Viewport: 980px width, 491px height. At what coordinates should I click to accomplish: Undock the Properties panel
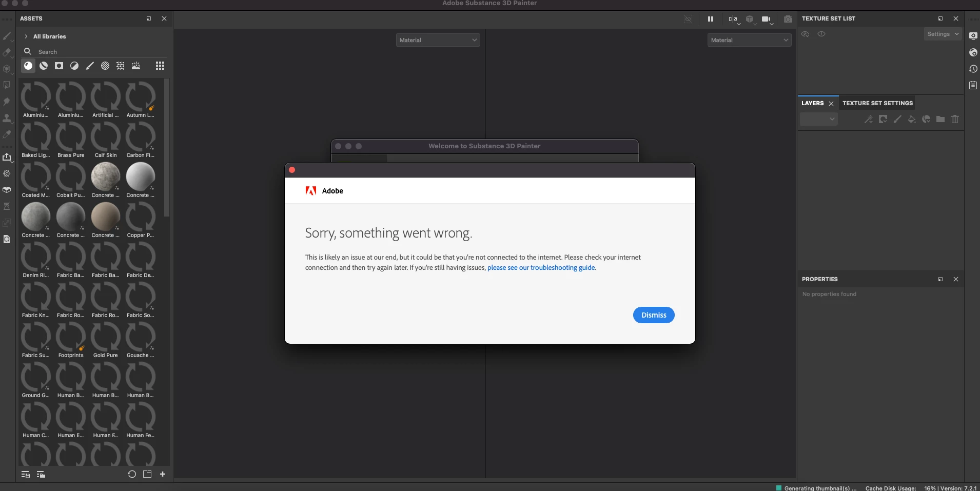(940, 279)
